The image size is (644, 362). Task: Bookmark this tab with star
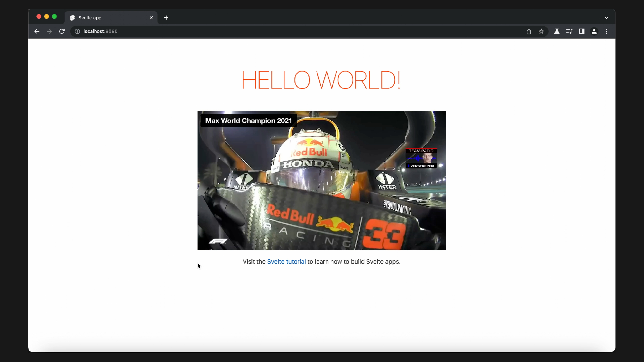click(x=541, y=32)
